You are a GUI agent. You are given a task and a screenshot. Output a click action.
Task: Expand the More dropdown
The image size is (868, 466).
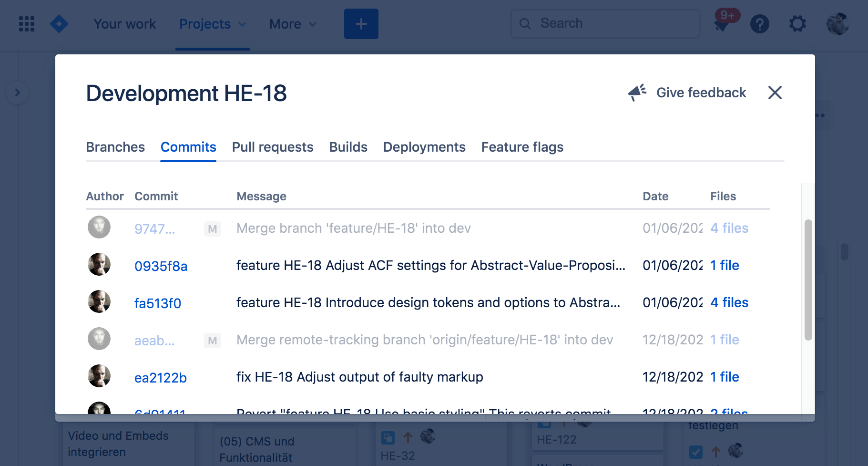coord(293,24)
